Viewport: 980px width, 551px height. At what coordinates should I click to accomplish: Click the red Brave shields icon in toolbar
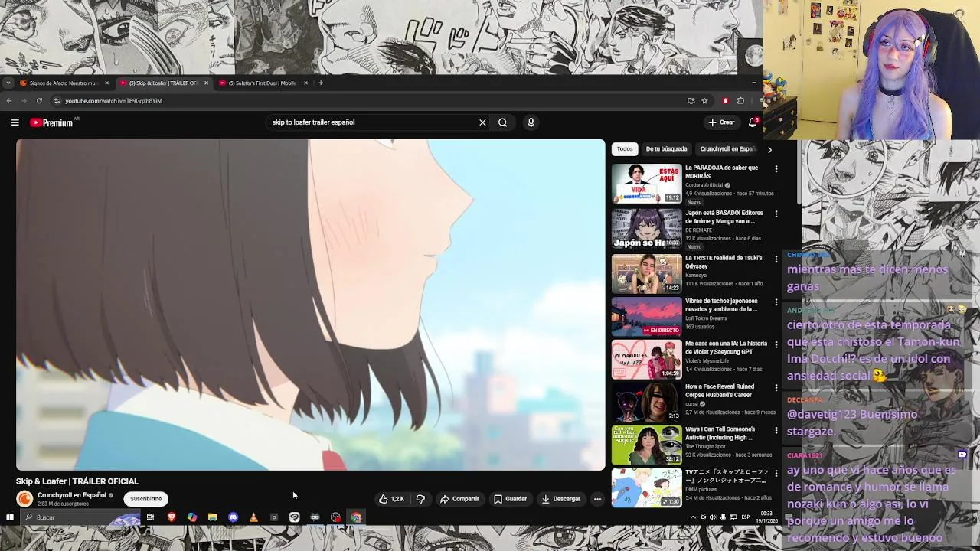point(725,101)
